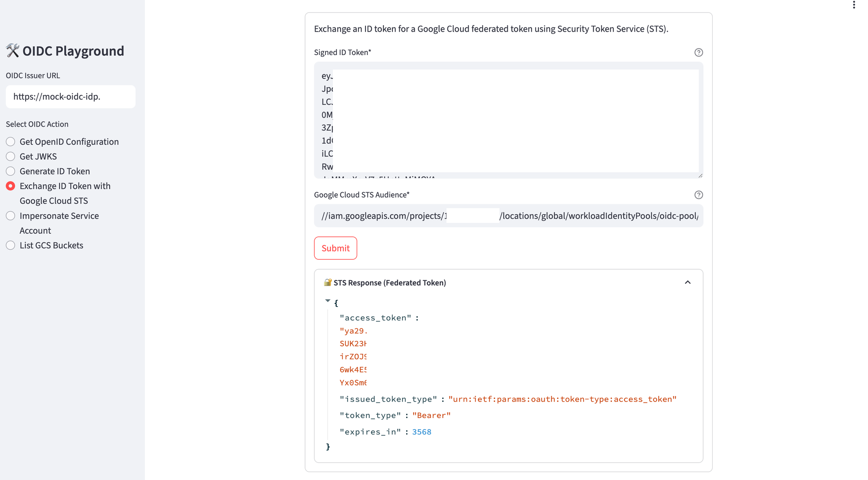The height and width of the screenshot is (480, 868).
Task: Click the help icon beside Signed ID Token
Action: pyautogui.click(x=698, y=52)
